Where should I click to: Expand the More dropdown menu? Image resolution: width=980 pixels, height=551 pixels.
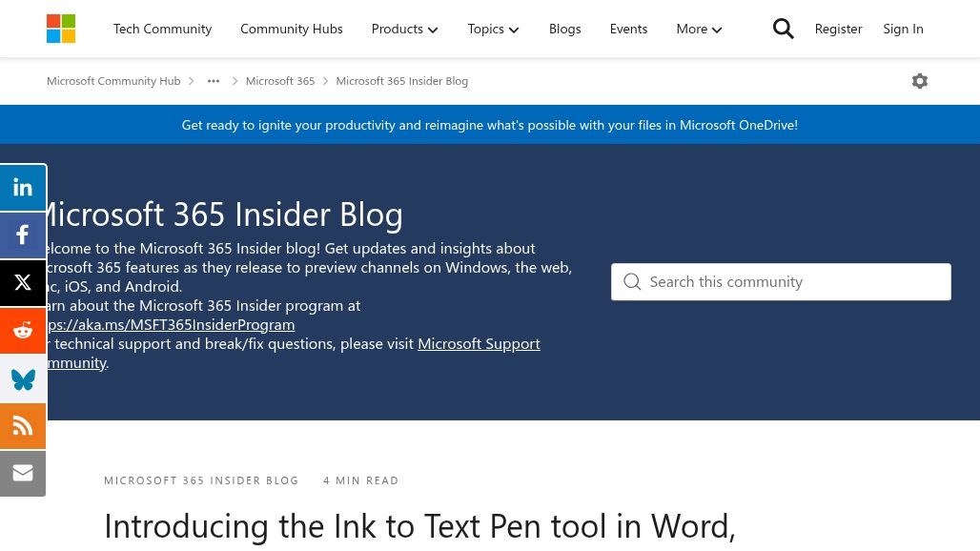[x=699, y=29]
